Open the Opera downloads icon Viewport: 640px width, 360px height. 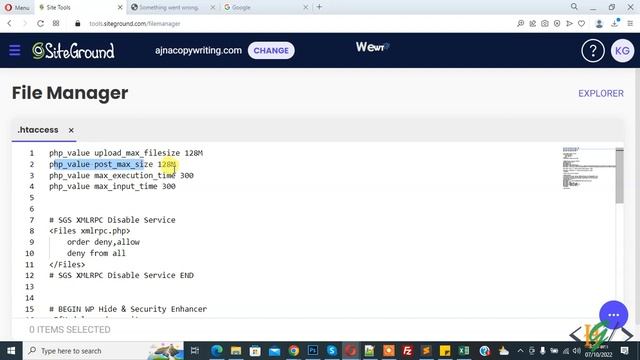[x=615, y=23]
